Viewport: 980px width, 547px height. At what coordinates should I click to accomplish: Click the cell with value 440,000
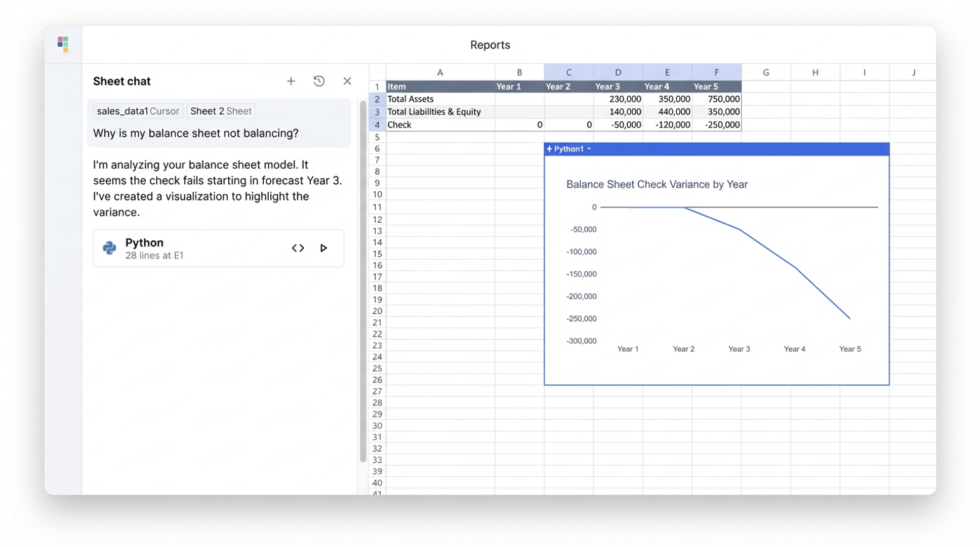tap(668, 112)
